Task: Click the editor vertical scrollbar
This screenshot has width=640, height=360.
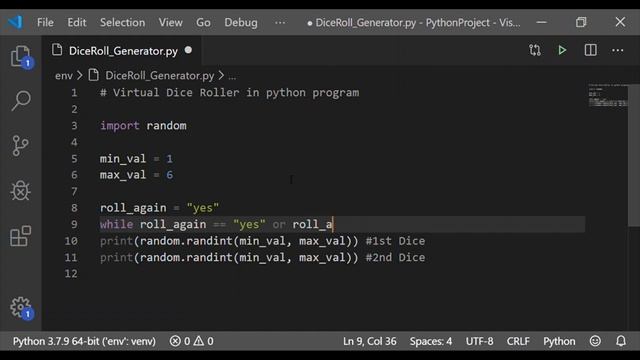Action: tap(634, 155)
